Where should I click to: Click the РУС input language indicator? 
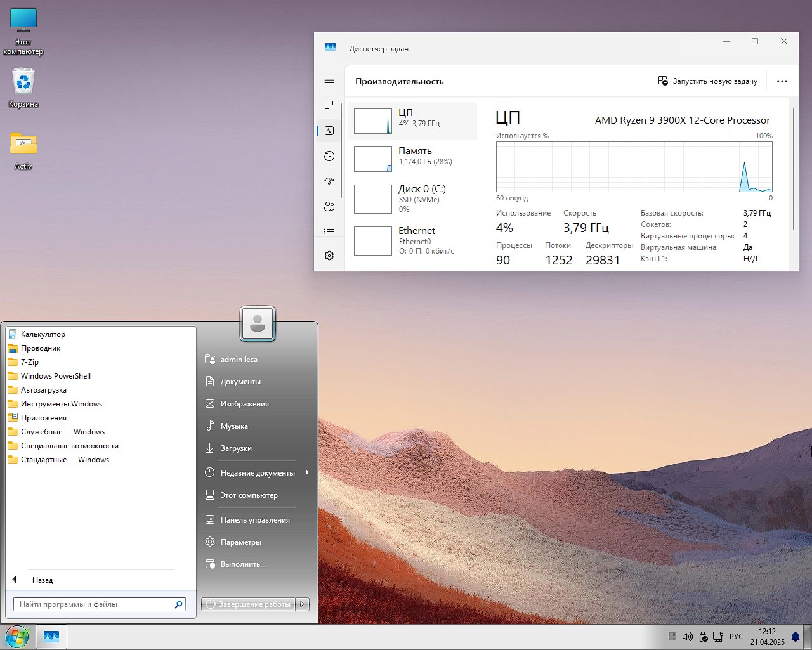(737, 637)
